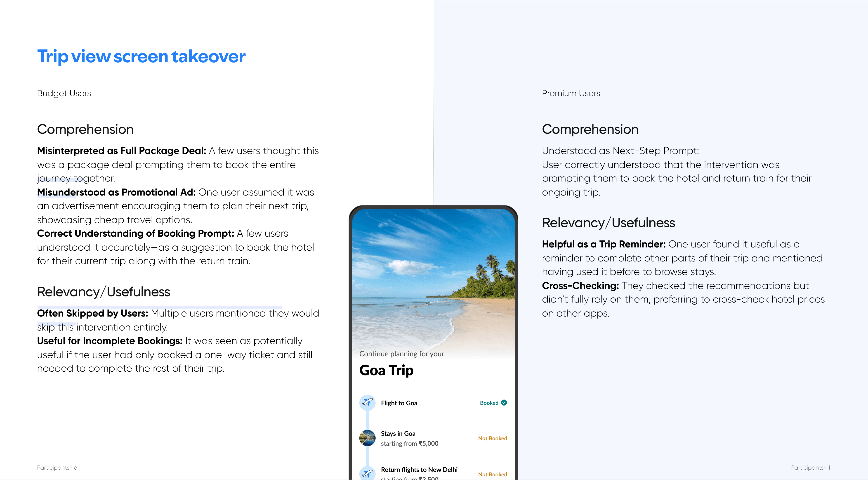Select the Not Booked status for Stays
Image resolution: width=868 pixels, height=480 pixels.
[492, 438]
